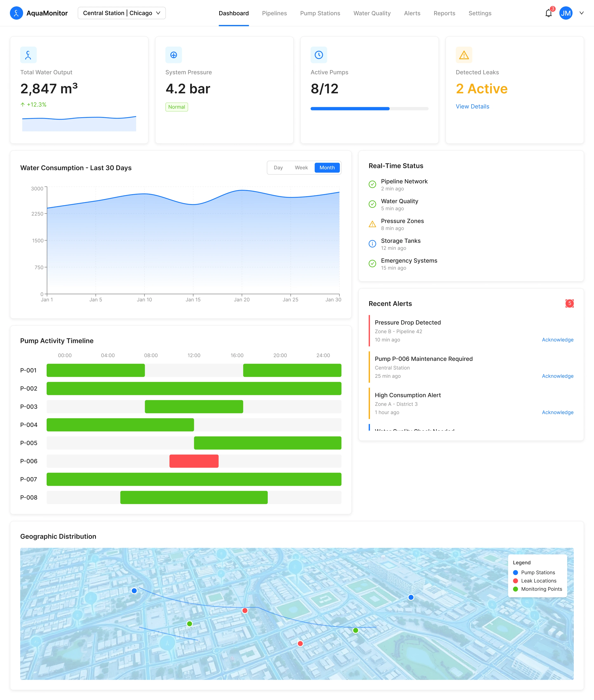Go to the Pump Stations tab
The width and height of the screenshot is (594, 700).
[x=320, y=13]
